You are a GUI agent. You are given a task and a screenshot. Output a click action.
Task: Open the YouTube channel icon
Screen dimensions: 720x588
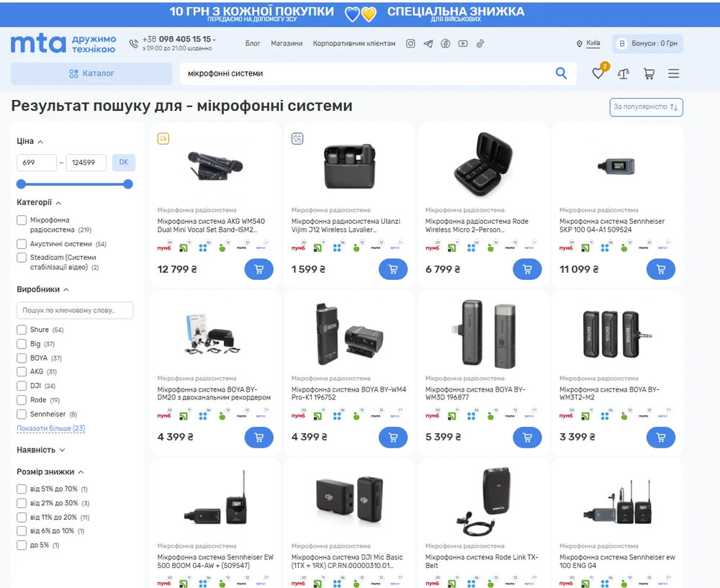coord(463,44)
